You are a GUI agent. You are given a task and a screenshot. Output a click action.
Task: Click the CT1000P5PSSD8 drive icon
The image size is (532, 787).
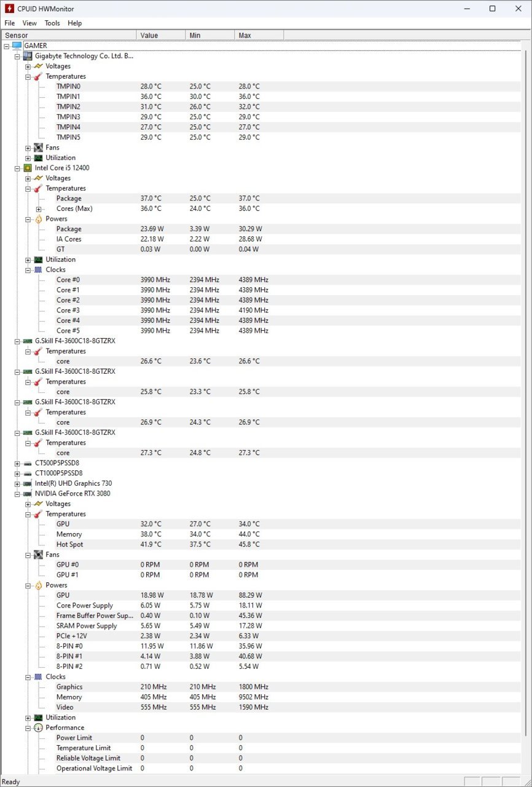(x=28, y=473)
